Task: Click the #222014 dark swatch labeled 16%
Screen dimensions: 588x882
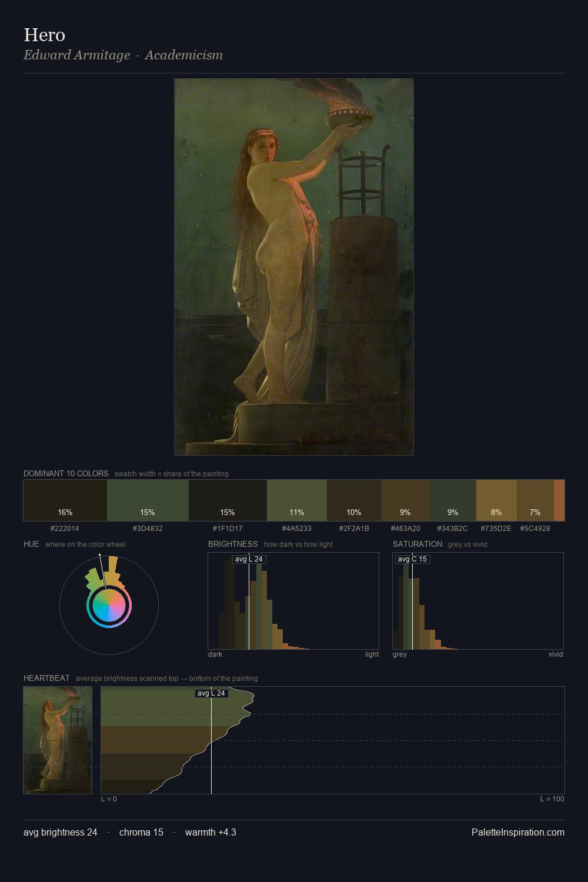Action: point(65,500)
